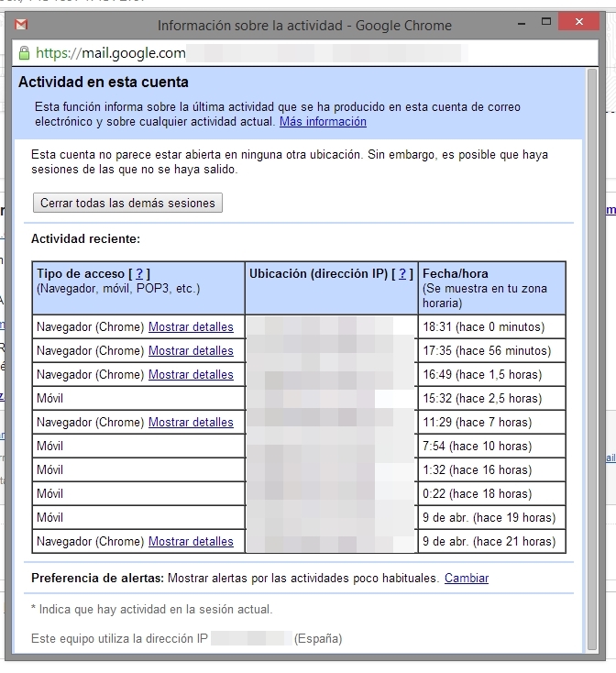Click the (España) text at bottom

(318, 639)
